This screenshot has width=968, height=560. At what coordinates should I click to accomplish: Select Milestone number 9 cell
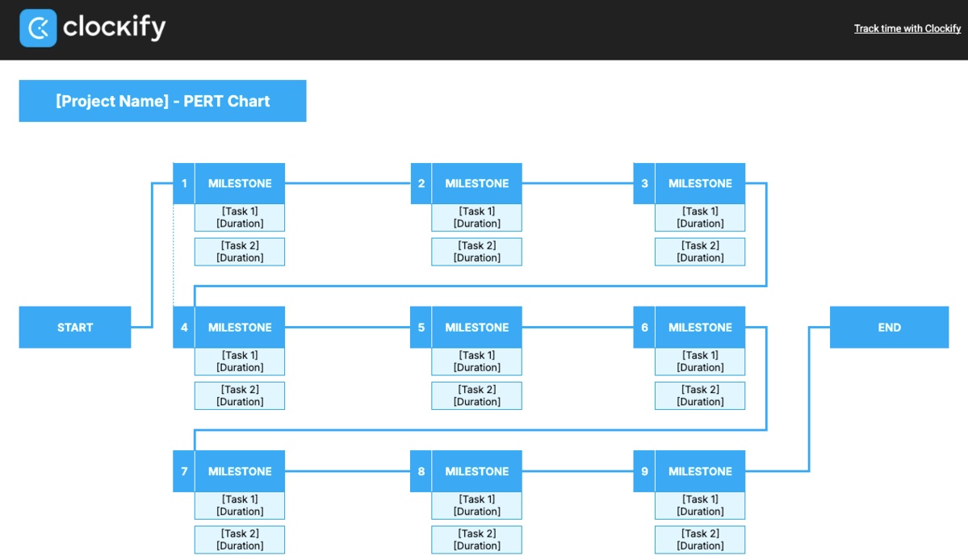(x=644, y=471)
